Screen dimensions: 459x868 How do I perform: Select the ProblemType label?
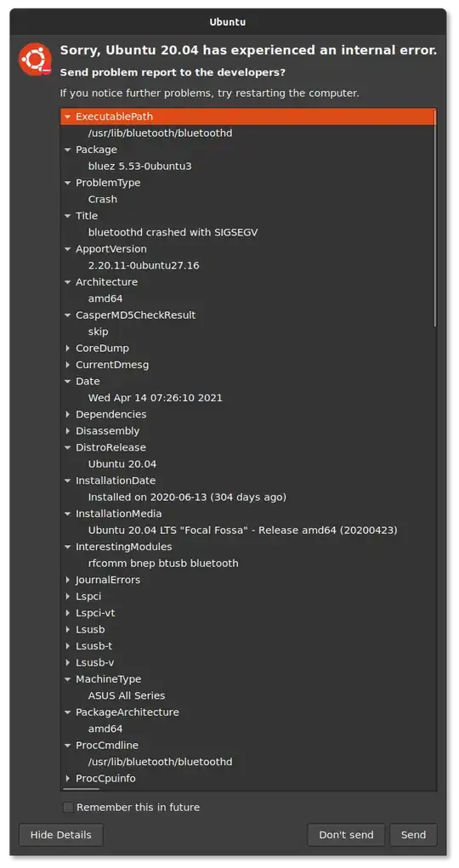click(x=108, y=183)
